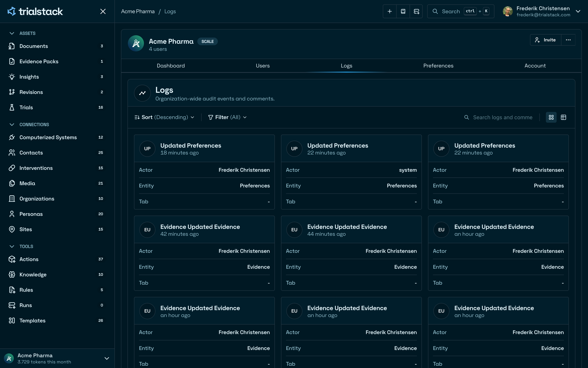
Task: Open Revisions section
Action: pos(57,92)
